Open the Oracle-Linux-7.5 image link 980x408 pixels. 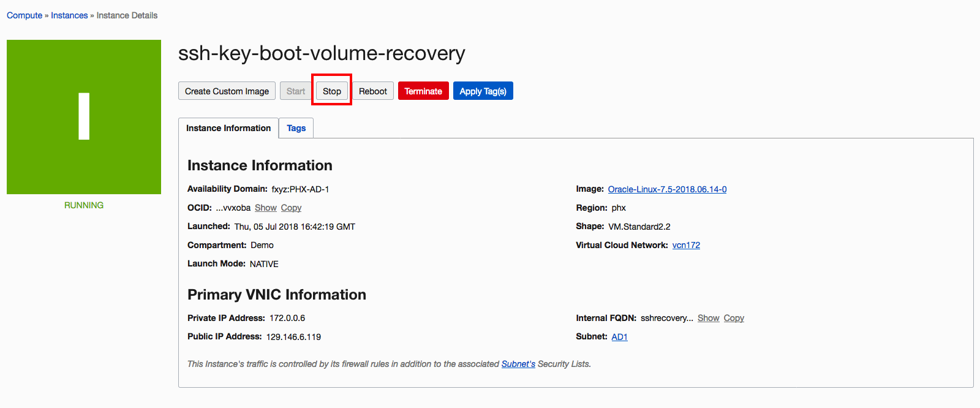tap(667, 189)
